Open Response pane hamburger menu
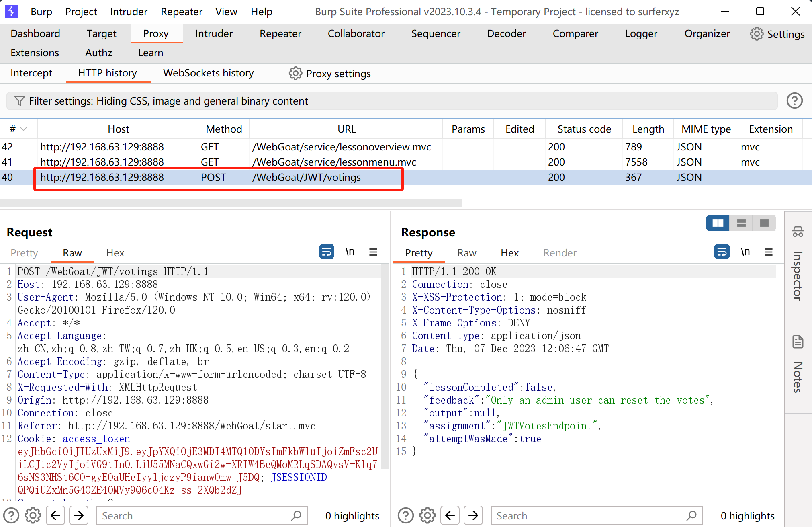Image resolution: width=812 pixels, height=527 pixels. click(x=769, y=252)
